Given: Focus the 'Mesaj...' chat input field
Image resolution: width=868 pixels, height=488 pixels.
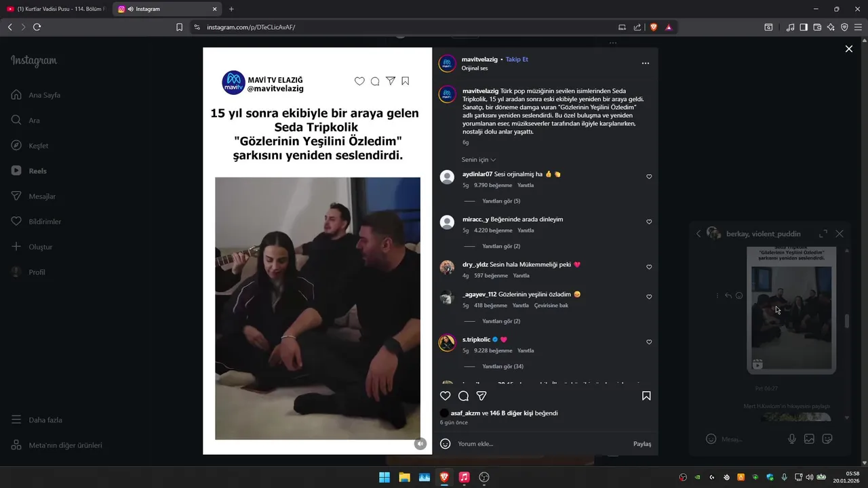Looking at the screenshot, I should point(749,439).
